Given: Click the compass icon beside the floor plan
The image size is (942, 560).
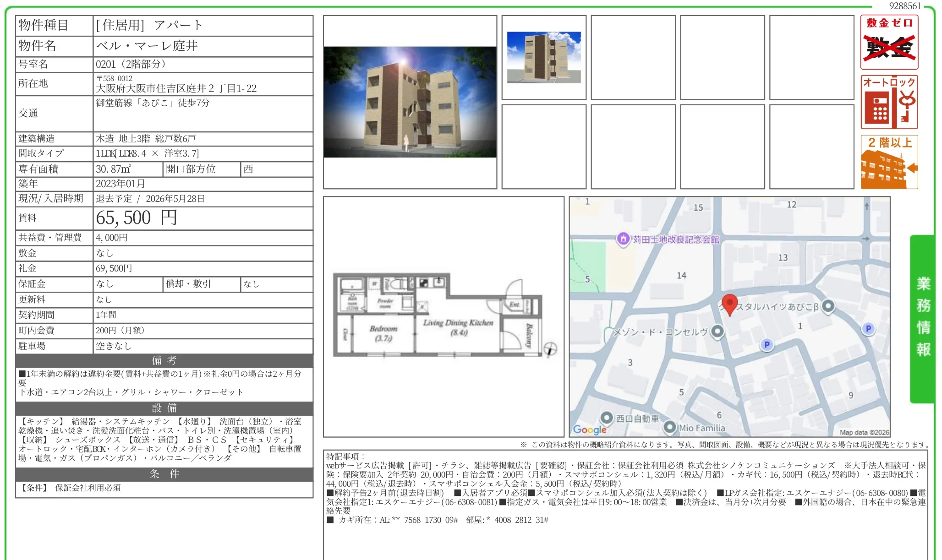Looking at the screenshot, I should click(550, 349).
